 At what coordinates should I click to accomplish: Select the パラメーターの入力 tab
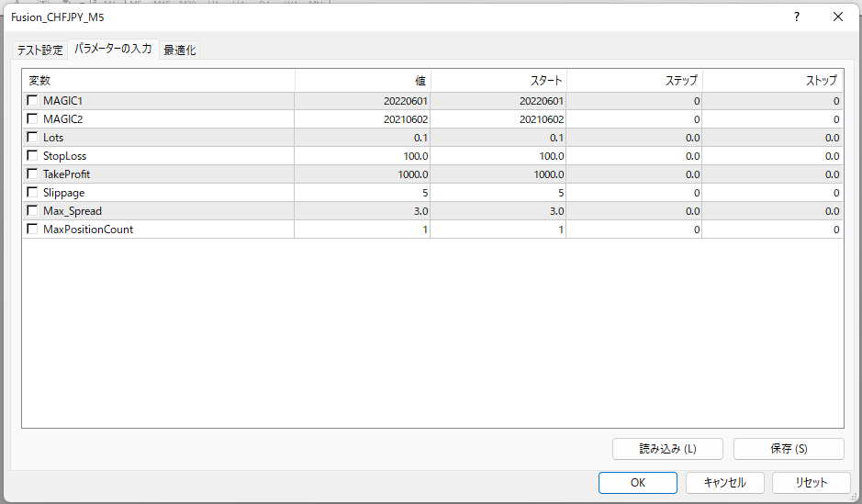(x=113, y=49)
